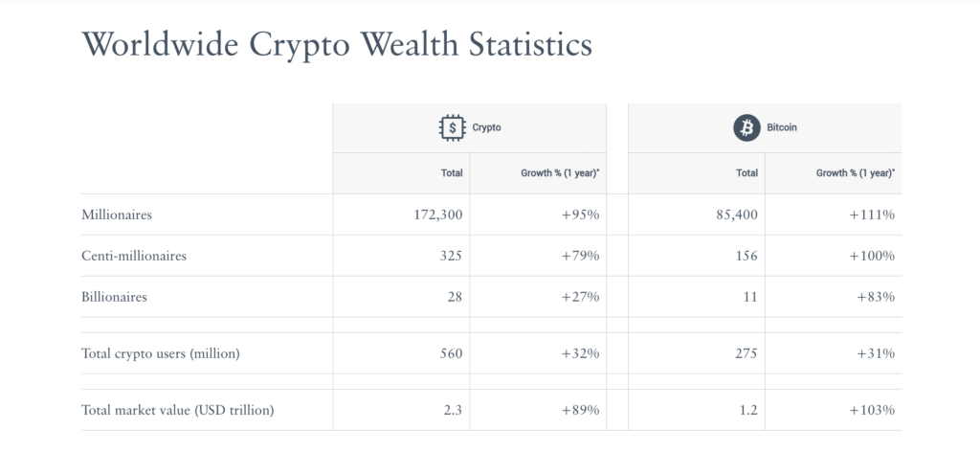The image size is (980, 452).
Task: Click the Bitcoin Total column header
Action: [x=746, y=173]
